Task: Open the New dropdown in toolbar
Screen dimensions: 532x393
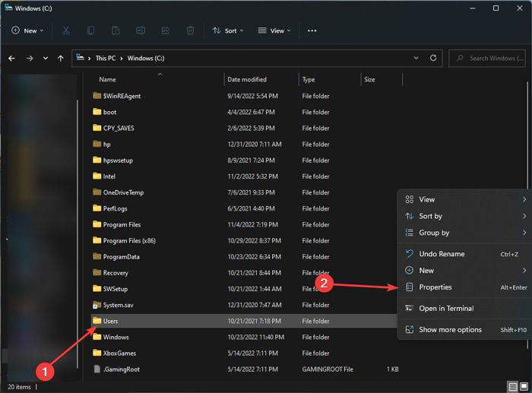Action: [x=27, y=31]
